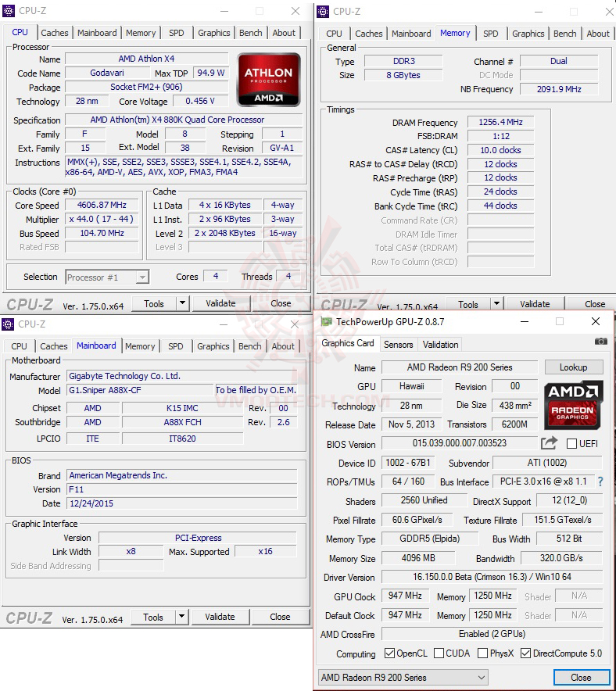The image size is (616, 691).
Task: Open Memory tab in the CPU window
Action: pyautogui.click(x=141, y=33)
